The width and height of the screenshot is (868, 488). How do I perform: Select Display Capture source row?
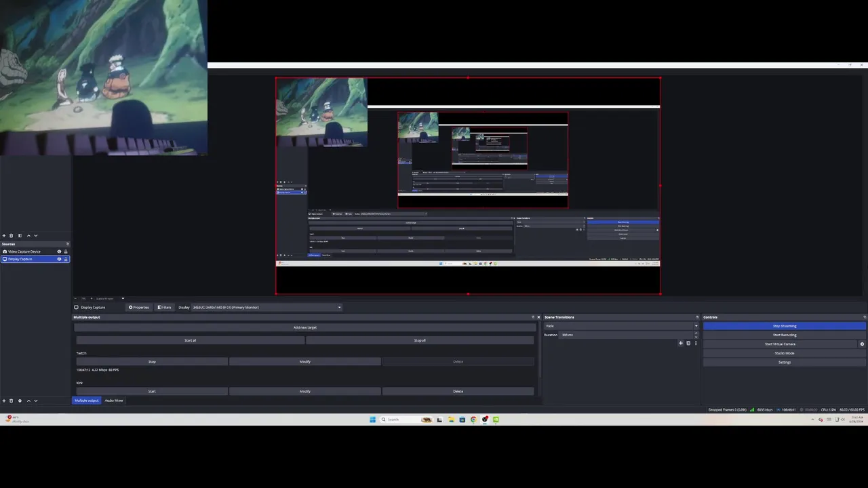[35, 259]
